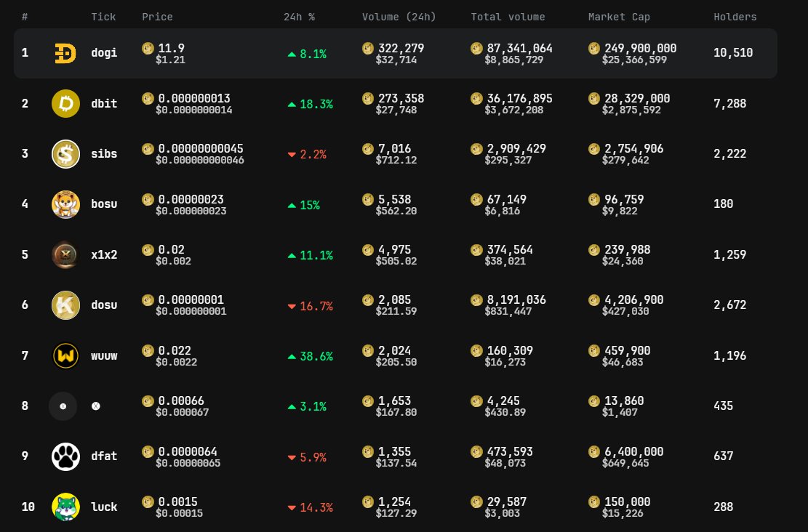Click row 8 volume value 1,653
The width and height of the screenshot is (808, 532).
point(394,400)
